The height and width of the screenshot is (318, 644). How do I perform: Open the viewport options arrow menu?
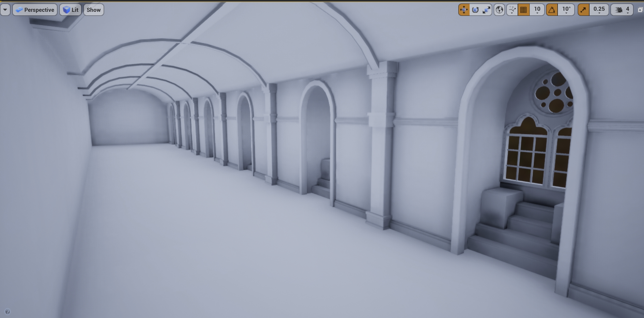coord(5,10)
